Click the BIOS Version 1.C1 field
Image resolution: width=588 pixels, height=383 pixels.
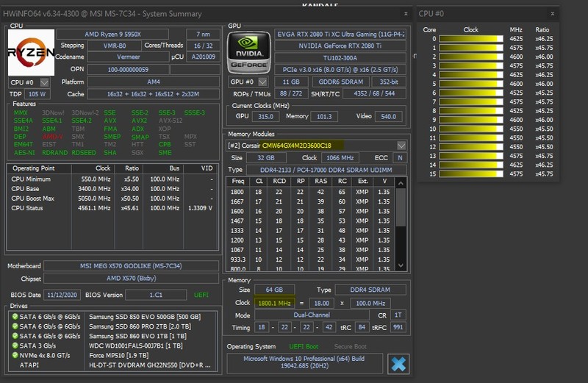click(156, 295)
